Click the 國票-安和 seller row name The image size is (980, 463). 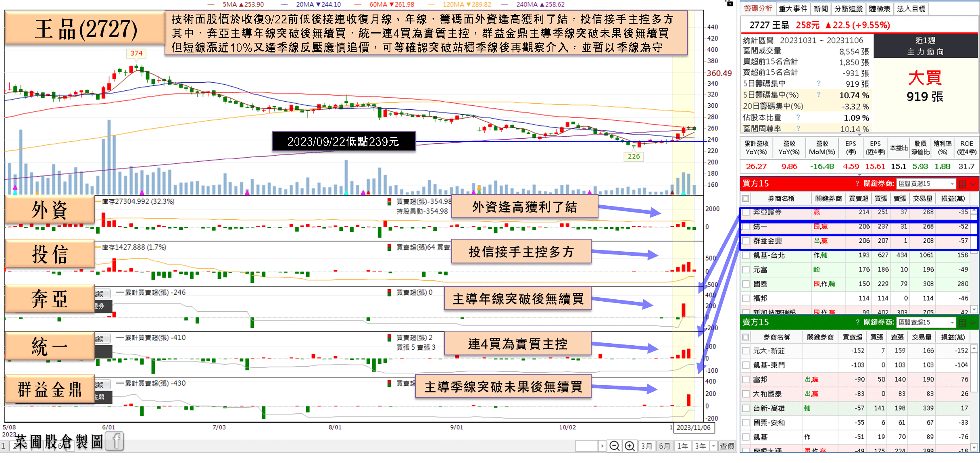[x=769, y=423]
